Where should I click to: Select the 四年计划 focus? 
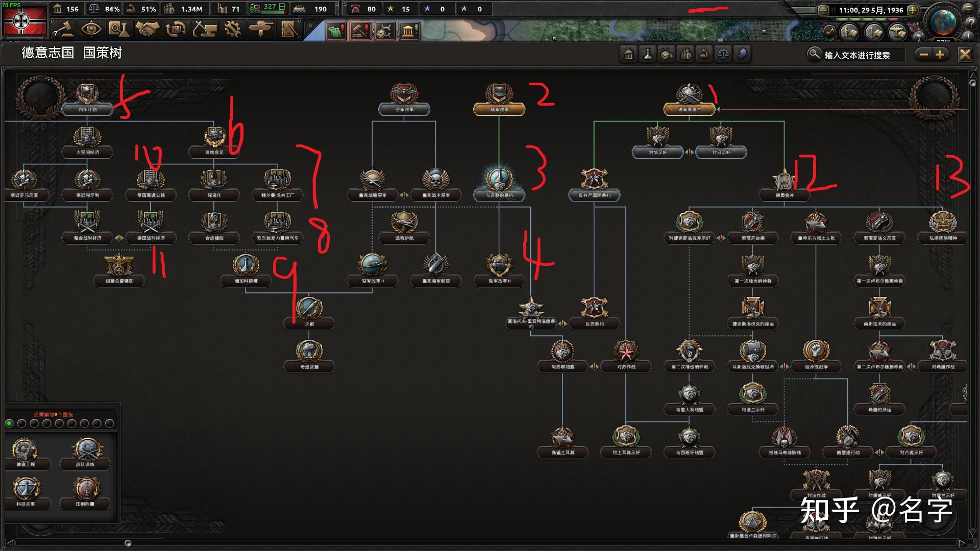87,99
